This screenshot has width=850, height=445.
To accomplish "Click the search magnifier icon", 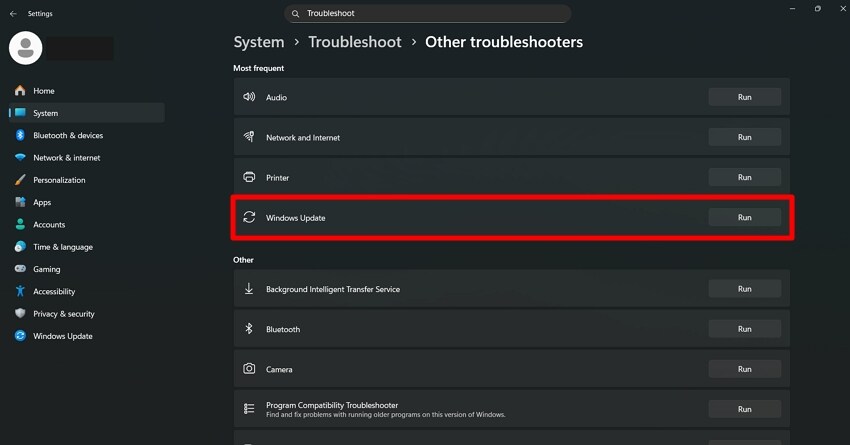I will (x=295, y=14).
